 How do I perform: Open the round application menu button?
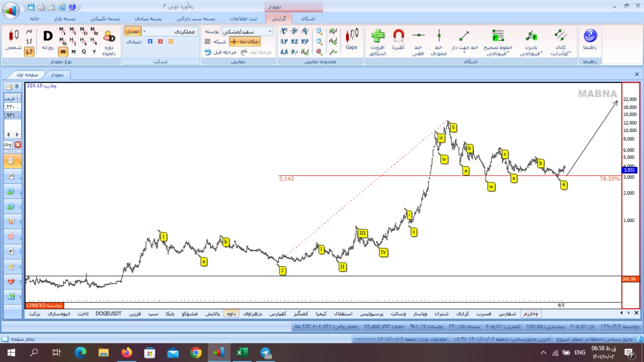(x=10, y=10)
